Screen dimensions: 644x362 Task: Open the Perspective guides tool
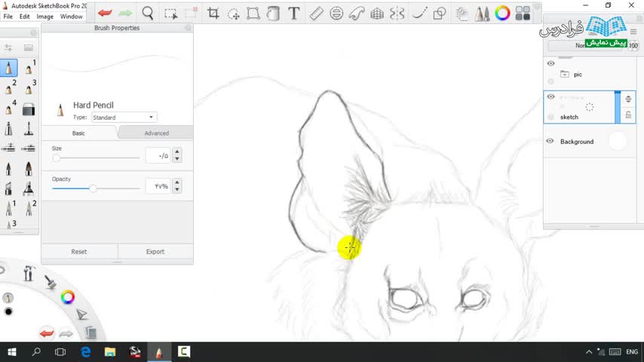point(377,14)
